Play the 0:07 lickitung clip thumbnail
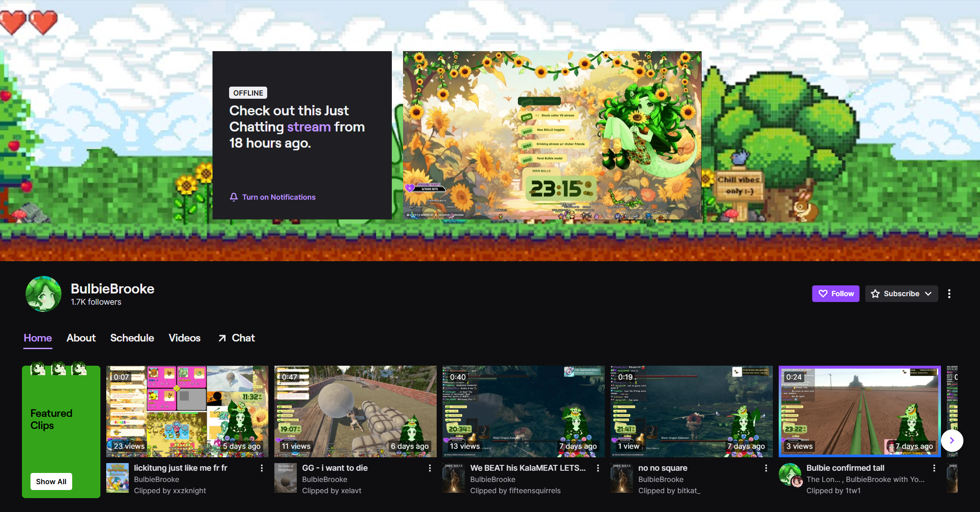 tap(187, 411)
